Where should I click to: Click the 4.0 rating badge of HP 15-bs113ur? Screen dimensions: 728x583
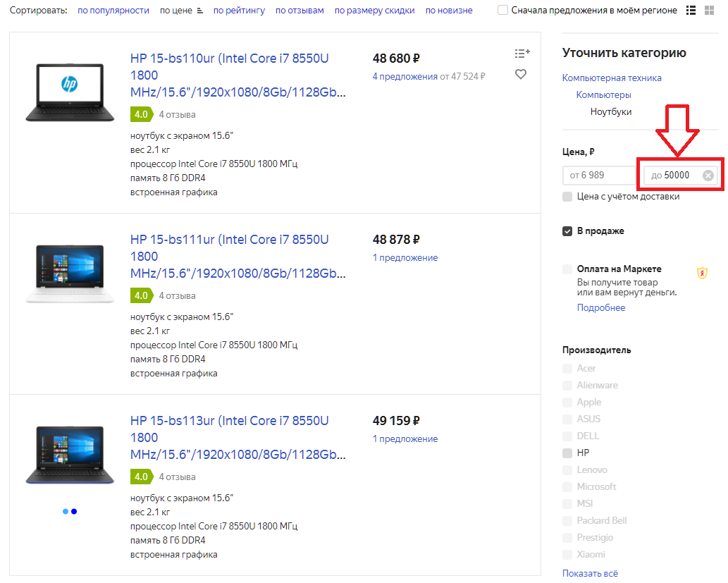142,477
